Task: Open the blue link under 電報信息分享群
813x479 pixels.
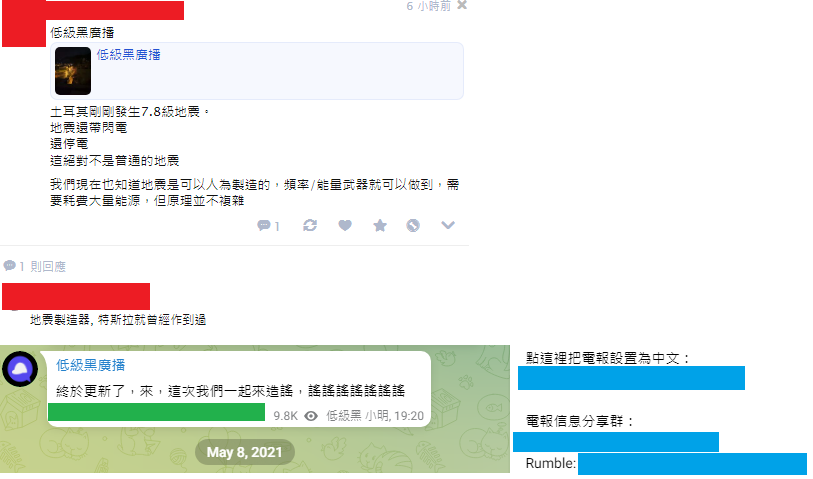Action: click(x=616, y=442)
